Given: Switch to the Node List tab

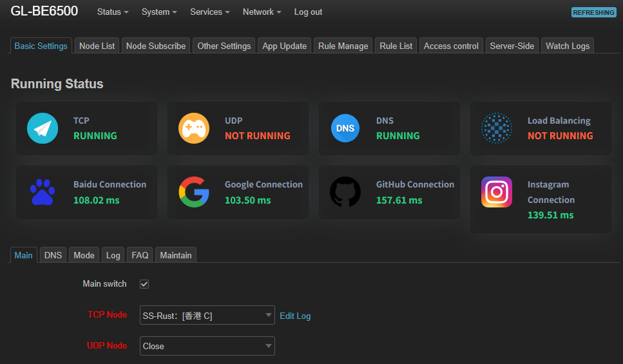Looking at the screenshot, I should (x=97, y=46).
